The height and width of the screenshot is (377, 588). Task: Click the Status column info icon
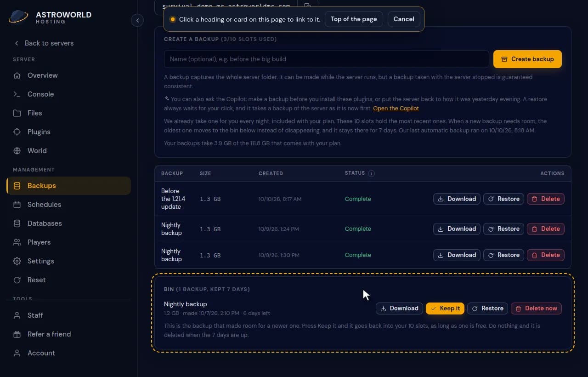tap(372, 173)
